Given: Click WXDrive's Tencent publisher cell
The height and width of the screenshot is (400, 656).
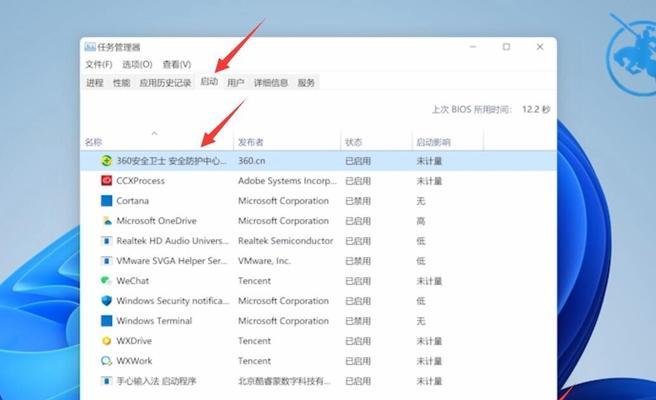Looking at the screenshot, I should (254, 341).
